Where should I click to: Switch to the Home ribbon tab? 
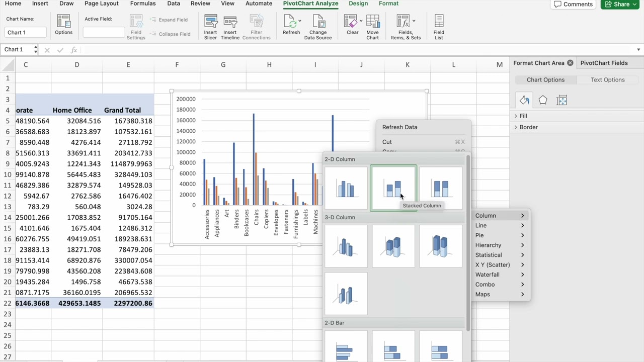[x=13, y=4]
